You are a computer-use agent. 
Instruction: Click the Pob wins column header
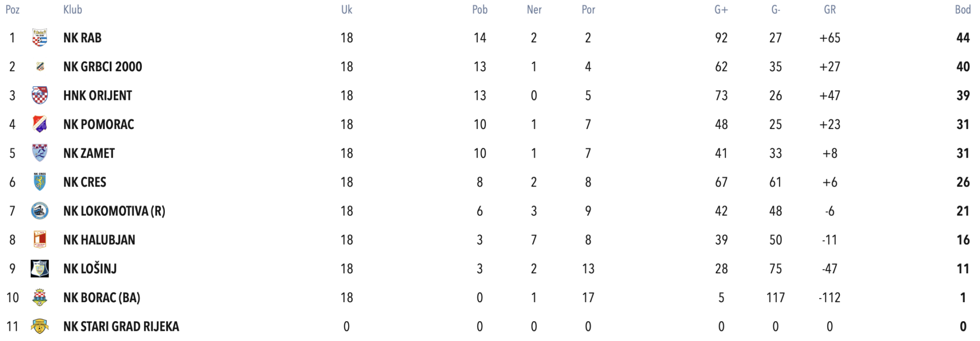click(480, 10)
